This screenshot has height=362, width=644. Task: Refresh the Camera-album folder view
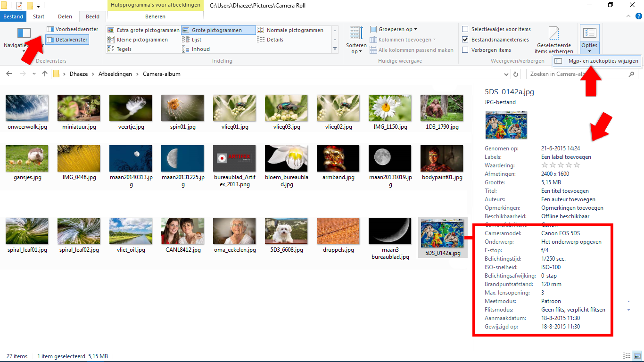pyautogui.click(x=516, y=74)
